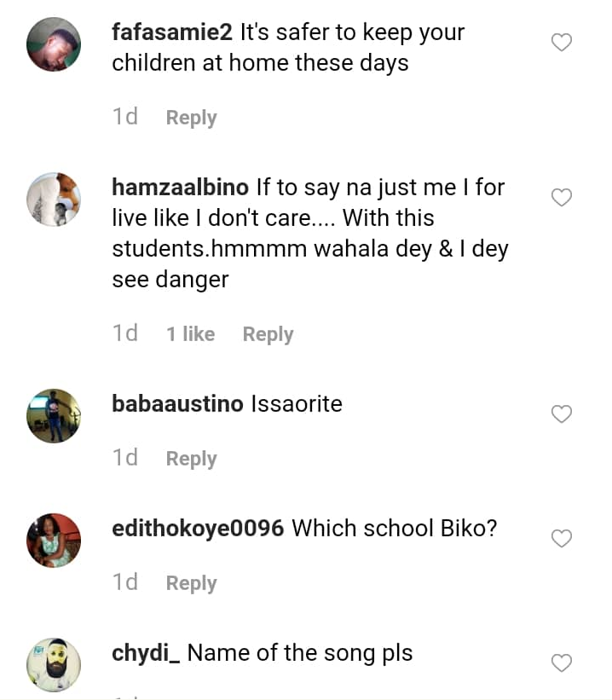Heart edithokoye0096's comment
This screenshot has height=700, width=612.
pyautogui.click(x=562, y=539)
